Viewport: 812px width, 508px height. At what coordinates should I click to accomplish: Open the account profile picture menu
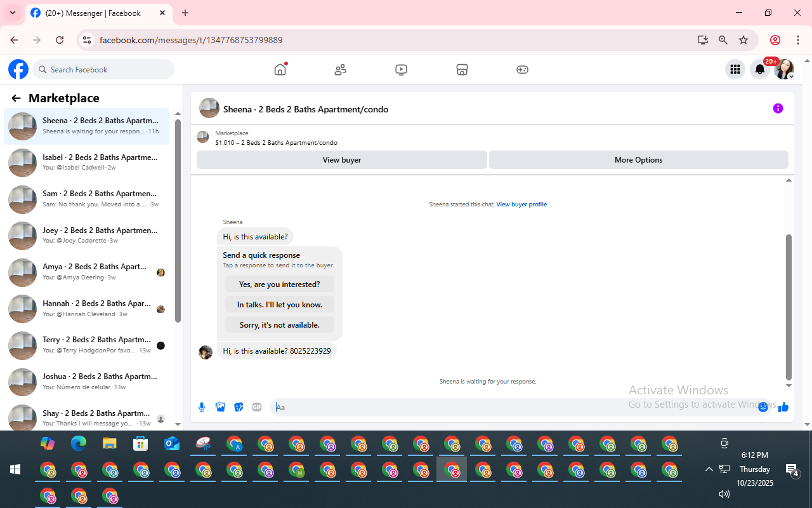(784, 69)
